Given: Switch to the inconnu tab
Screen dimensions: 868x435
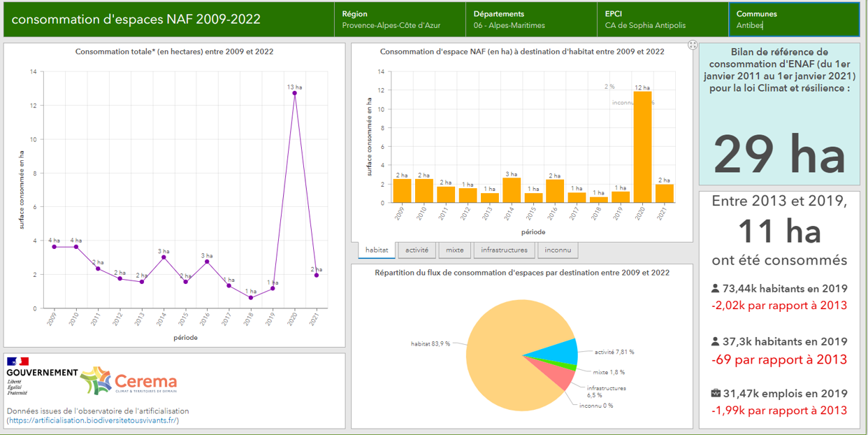Looking at the screenshot, I should pyautogui.click(x=558, y=250).
